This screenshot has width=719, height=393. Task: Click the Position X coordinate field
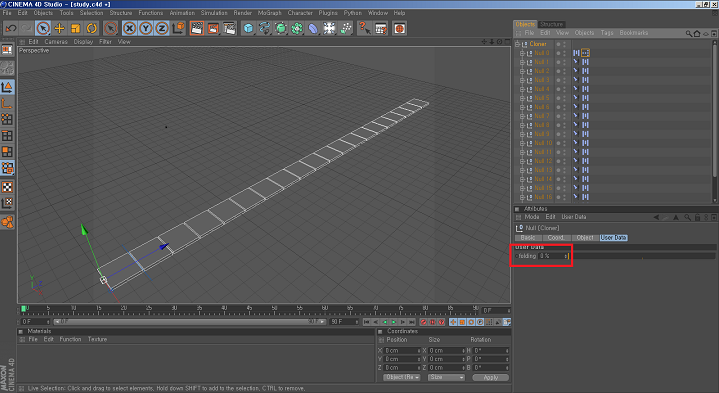pyautogui.click(x=403, y=350)
